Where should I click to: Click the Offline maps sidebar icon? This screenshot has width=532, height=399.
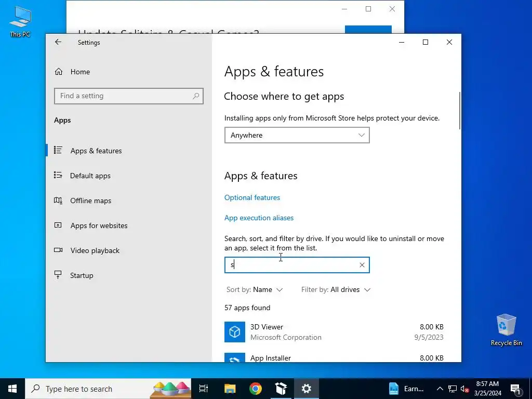pos(58,200)
